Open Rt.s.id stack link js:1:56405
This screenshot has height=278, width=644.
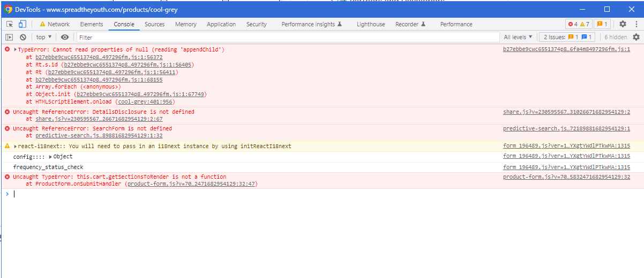[x=128, y=64]
